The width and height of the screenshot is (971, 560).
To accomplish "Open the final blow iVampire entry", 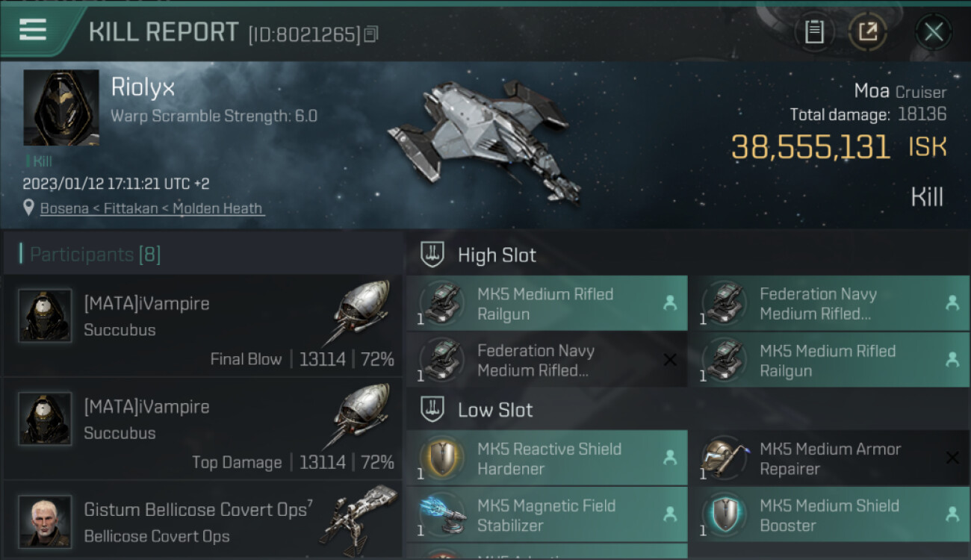I will (202, 326).
